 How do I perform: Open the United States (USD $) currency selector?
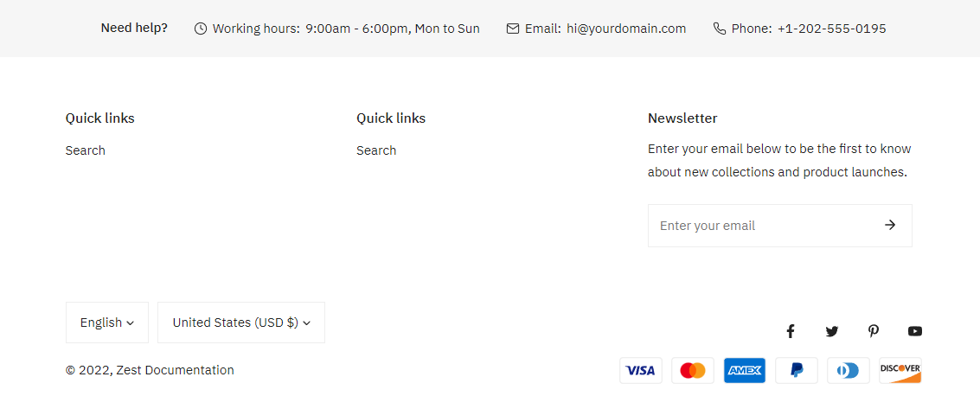coord(241,323)
